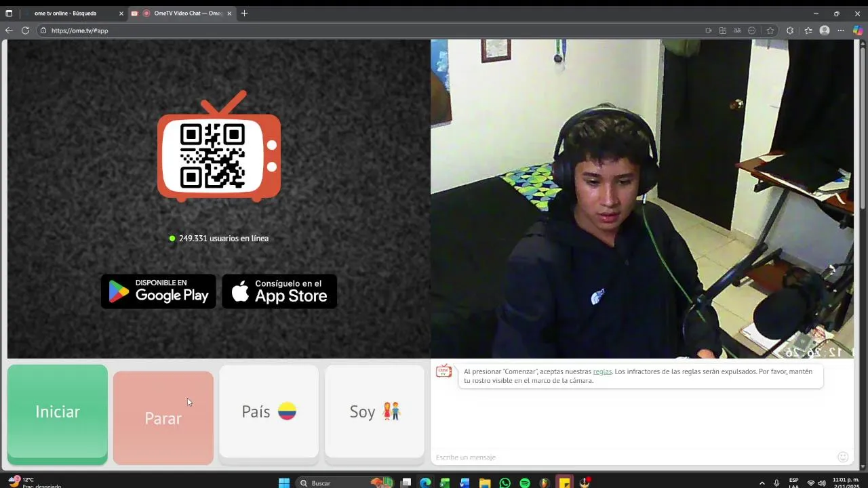View site information lock icon
Image resolution: width=868 pixels, height=488 pixels.
pos(43,30)
